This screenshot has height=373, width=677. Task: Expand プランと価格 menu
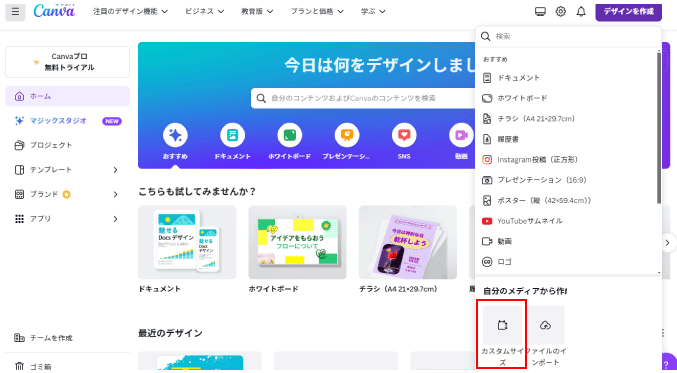click(317, 12)
